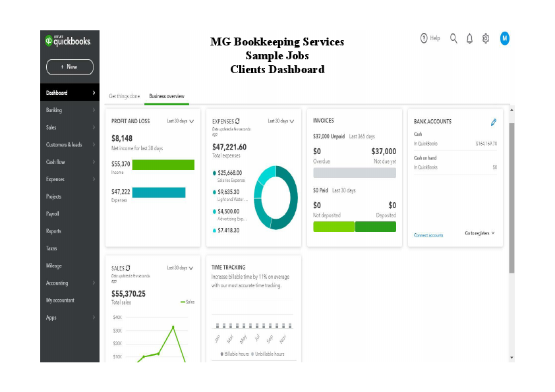Click the scrollbar down arrow

(x=511, y=358)
